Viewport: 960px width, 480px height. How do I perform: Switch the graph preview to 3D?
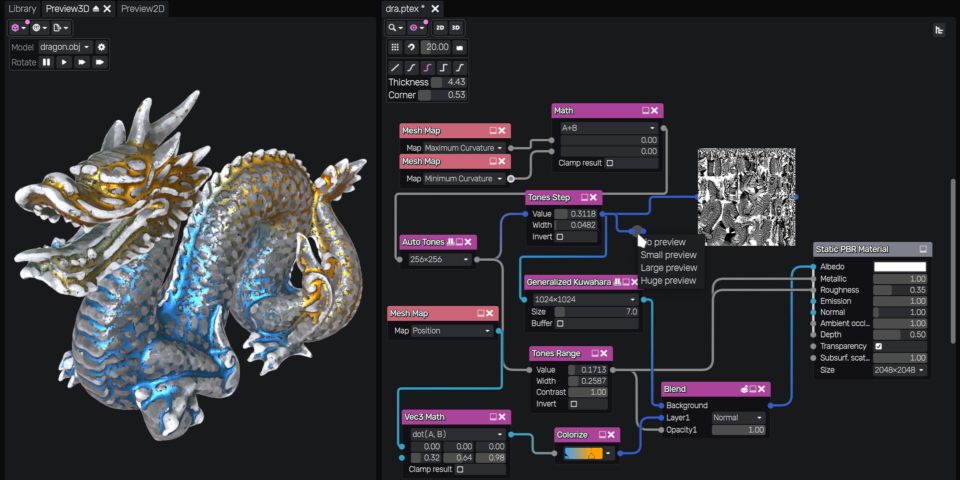click(456, 28)
